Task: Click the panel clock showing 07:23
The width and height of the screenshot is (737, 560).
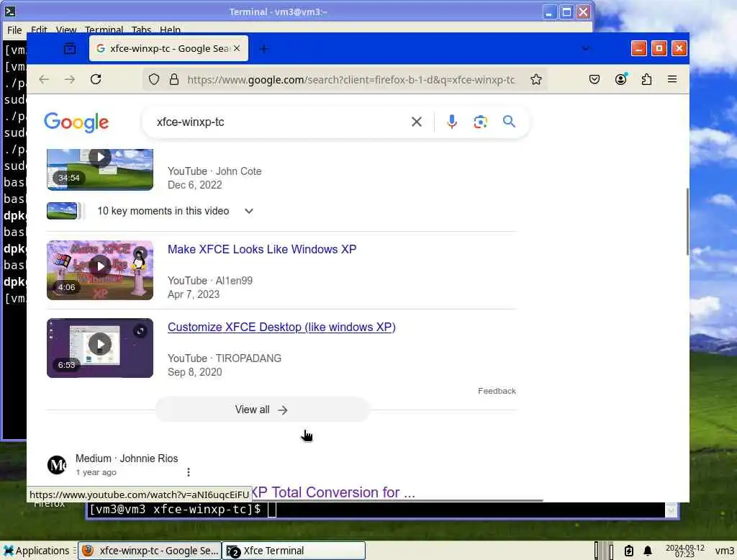Action: [685, 551]
